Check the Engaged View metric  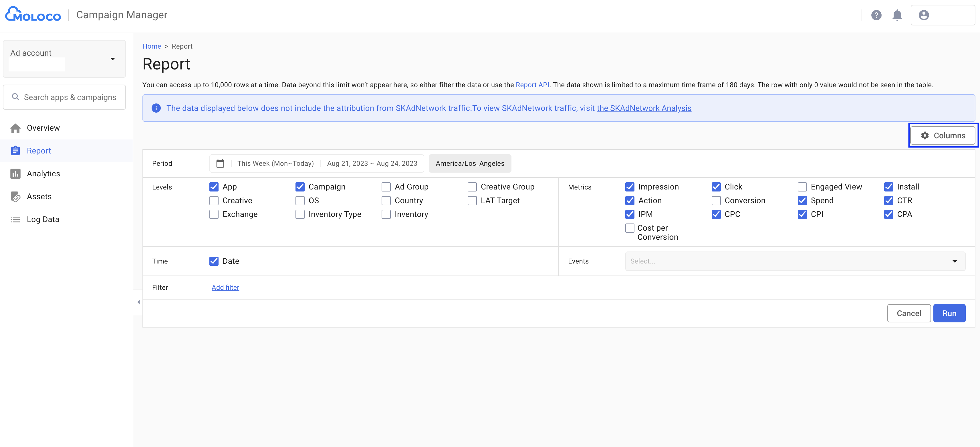pyautogui.click(x=802, y=187)
